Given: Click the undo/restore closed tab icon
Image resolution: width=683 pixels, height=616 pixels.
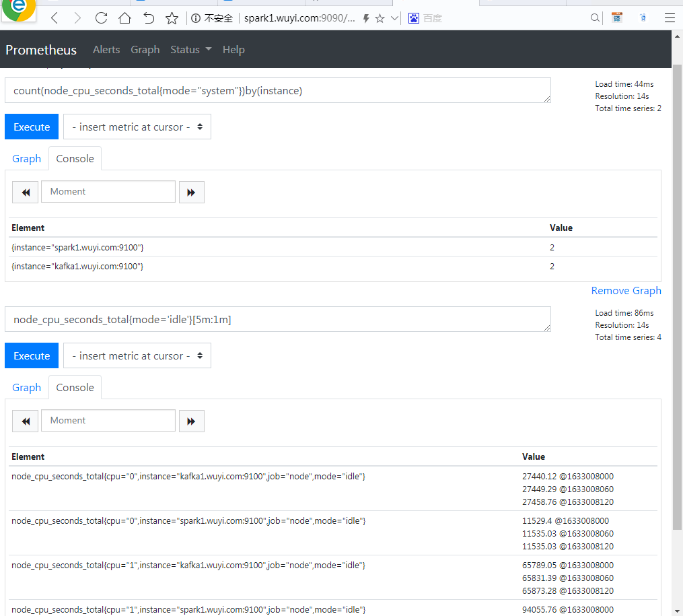Looking at the screenshot, I should click(x=149, y=18).
